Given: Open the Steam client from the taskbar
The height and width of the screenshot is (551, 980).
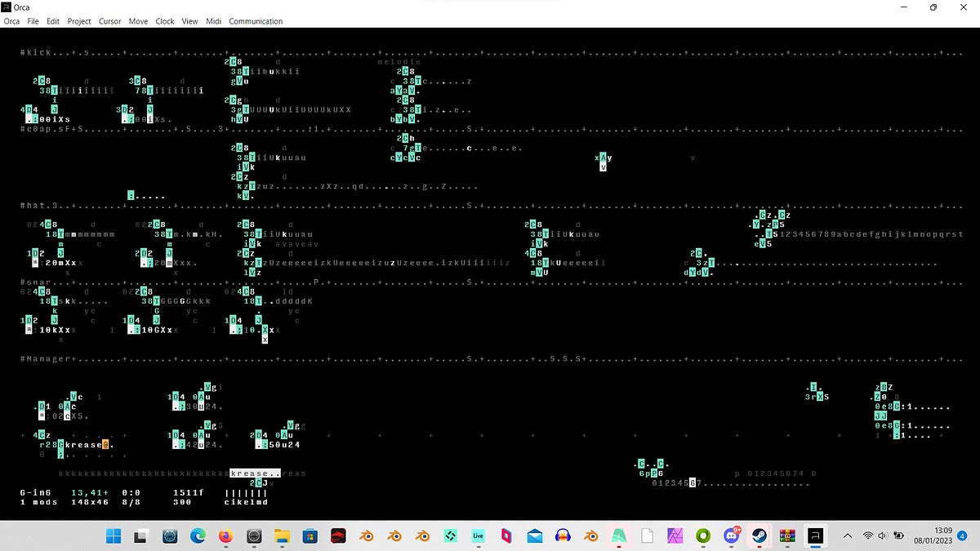Looking at the screenshot, I should coord(758,536).
